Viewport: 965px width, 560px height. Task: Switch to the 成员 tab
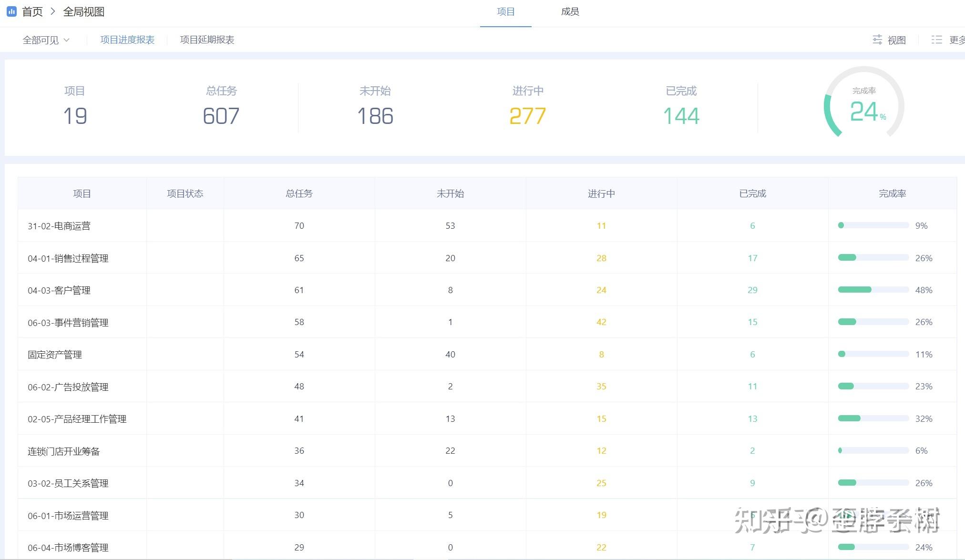[x=570, y=11]
